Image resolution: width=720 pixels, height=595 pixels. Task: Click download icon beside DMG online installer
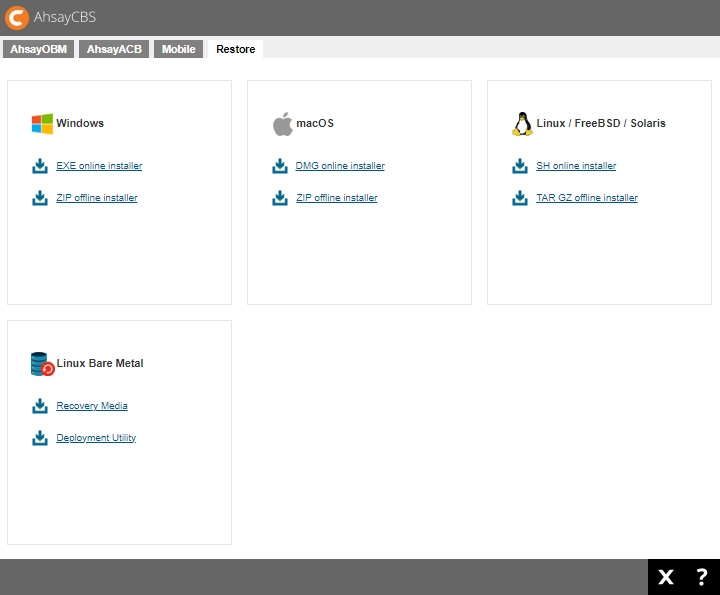point(280,166)
